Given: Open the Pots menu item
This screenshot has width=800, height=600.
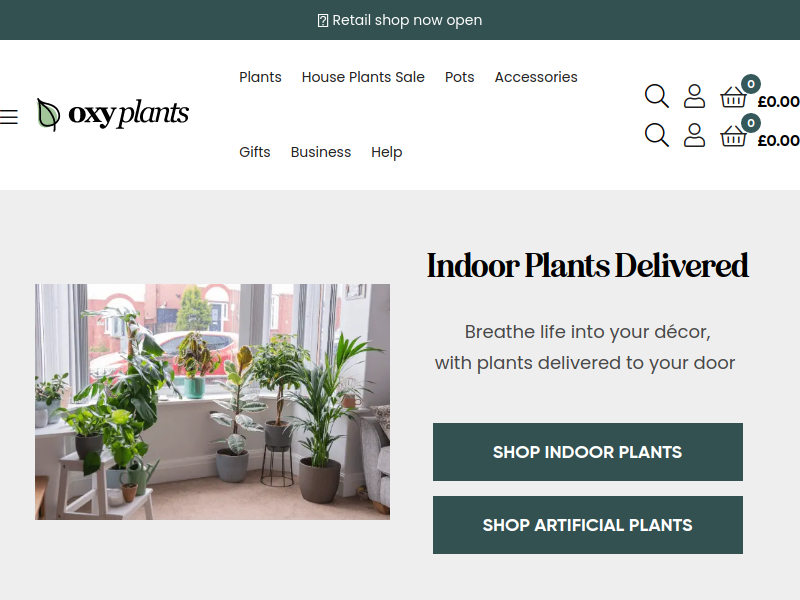Looking at the screenshot, I should pyautogui.click(x=459, y=77).
